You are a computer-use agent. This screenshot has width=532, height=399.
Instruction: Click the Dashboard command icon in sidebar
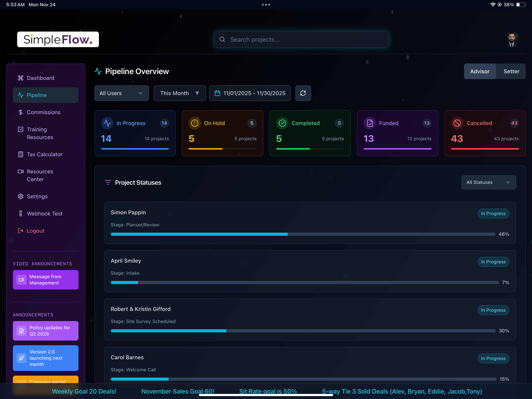pyautogui.click(x=21, y=78)
